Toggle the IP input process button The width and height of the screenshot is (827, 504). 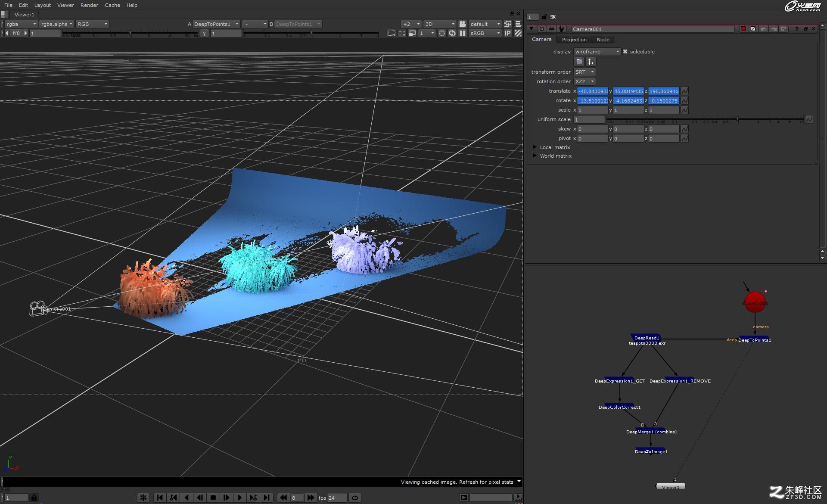coord(508,33)
